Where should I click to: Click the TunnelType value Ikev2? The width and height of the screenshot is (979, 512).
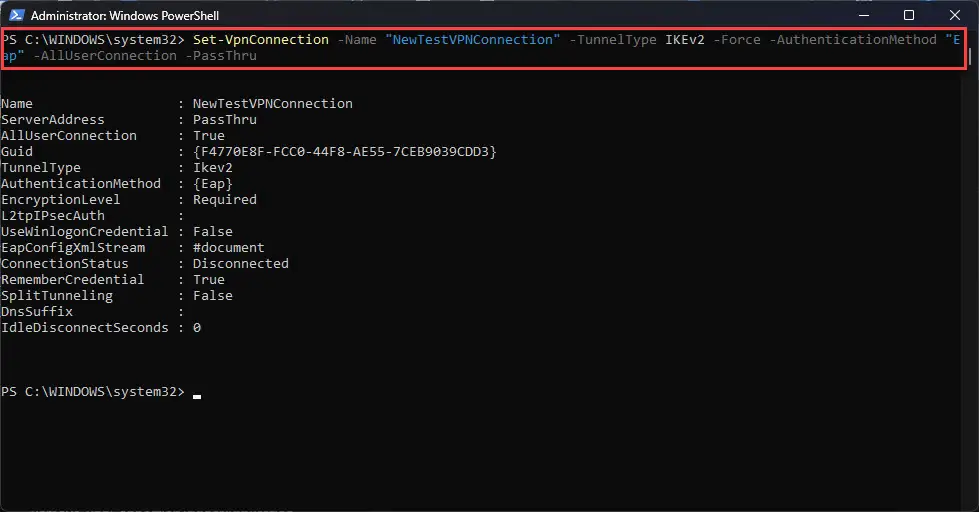point(213,167)
